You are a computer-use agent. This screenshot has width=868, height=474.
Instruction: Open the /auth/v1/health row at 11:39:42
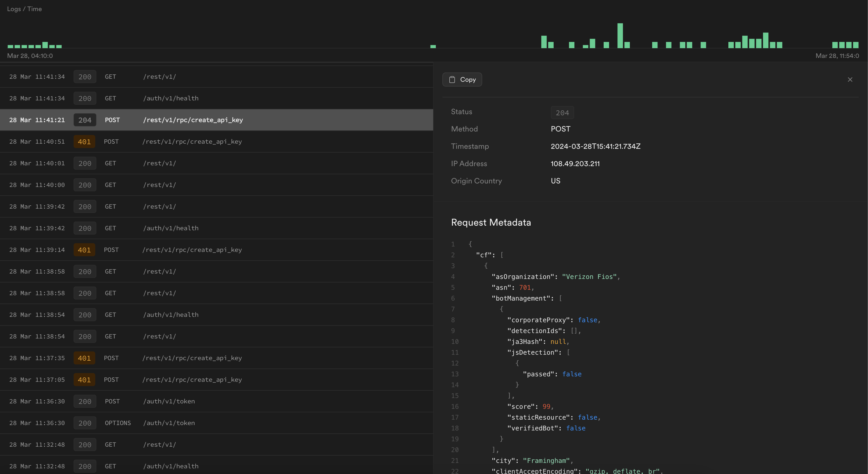click(x=216, y=228)
